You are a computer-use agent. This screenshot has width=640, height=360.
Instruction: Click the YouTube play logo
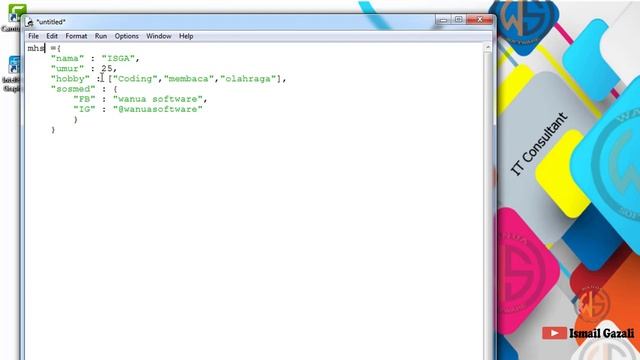(554, 333)
